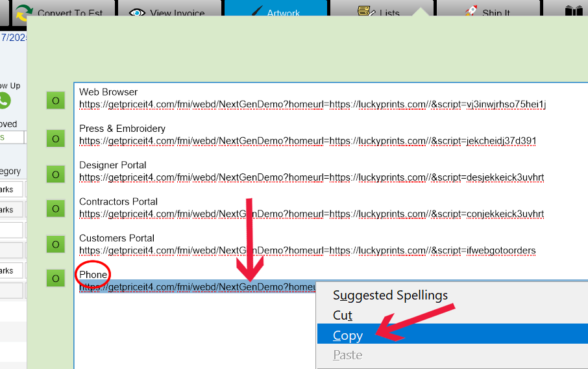Choose Copy from the context menu
This screenshot has width=588, height=369.
[x=452, y=335]
